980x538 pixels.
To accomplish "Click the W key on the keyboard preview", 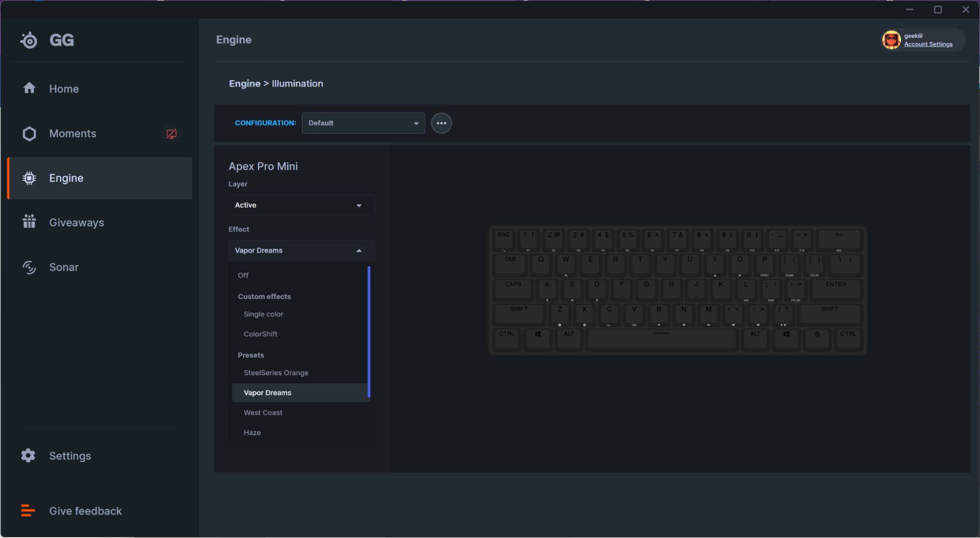I will pyautogui.click(x=566, y=265).
